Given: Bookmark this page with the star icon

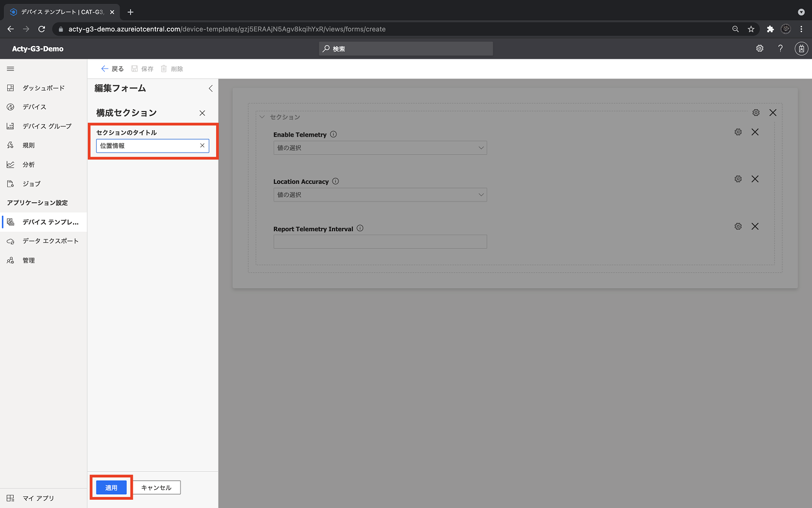Looking at the screenshot, I should 751,29.
